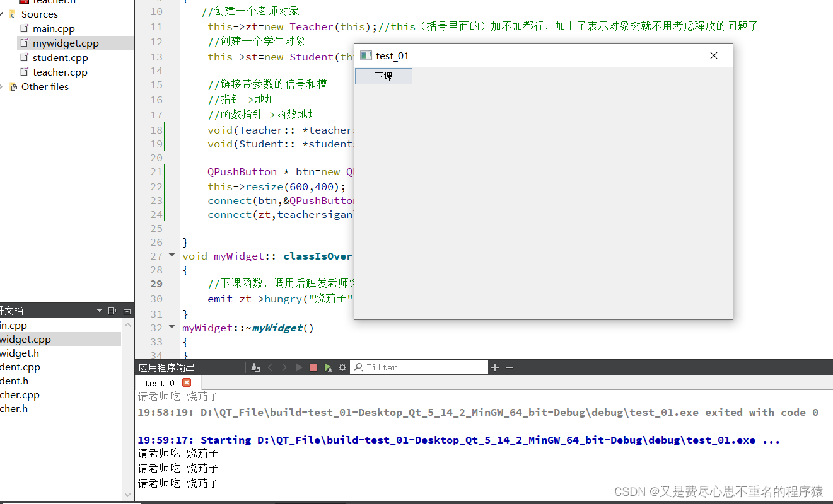The width and height of the screenshot is (833, 504).
Task: Close the test_01 window
Action: coord(714,55)
